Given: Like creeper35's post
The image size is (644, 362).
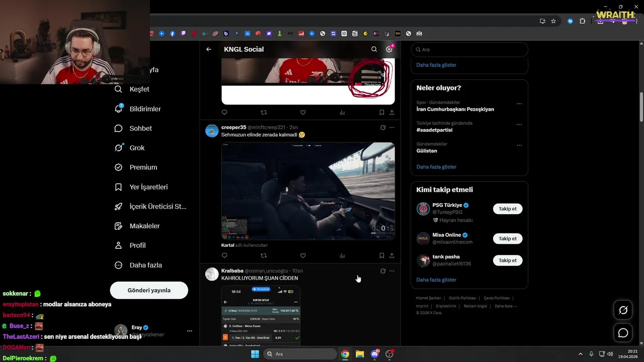Looking at the screenshot, I should coord(303,255).
